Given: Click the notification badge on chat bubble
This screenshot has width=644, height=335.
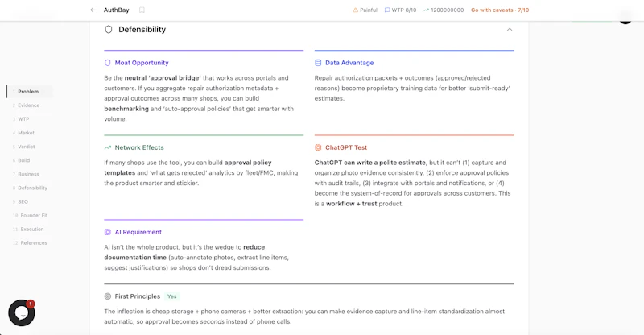Looking at the screenshot, I should pyautogui.click(x=31, y=304).
